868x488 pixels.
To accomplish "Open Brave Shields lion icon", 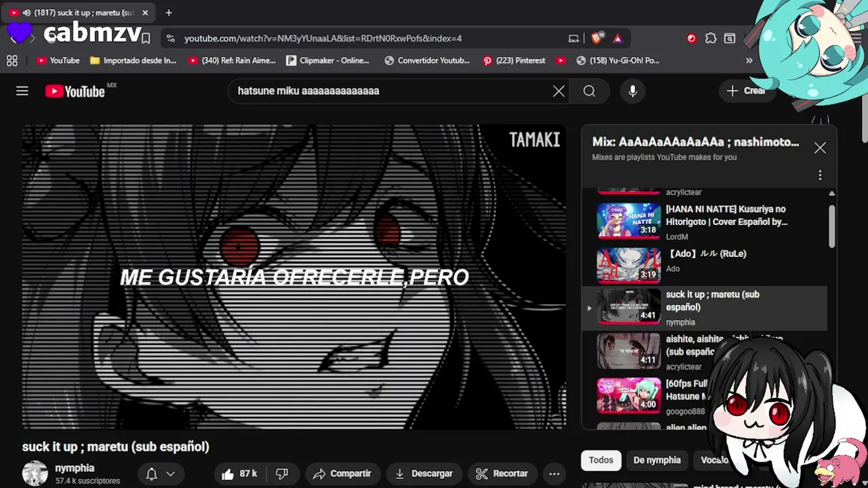I will click(x=597, y=39).
